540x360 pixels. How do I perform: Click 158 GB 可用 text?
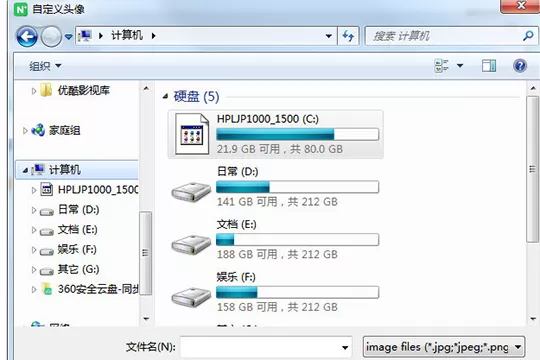pyautogui.click(x=247, y=307)
